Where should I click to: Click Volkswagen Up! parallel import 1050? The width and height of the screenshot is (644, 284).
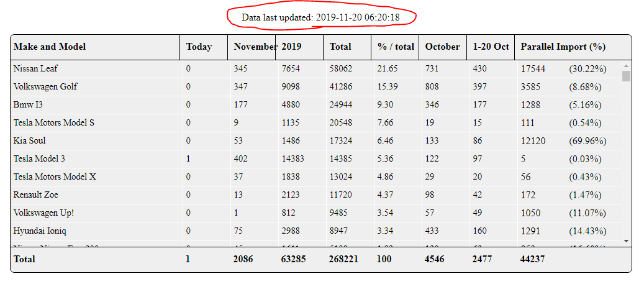click(x=530, y=213)
